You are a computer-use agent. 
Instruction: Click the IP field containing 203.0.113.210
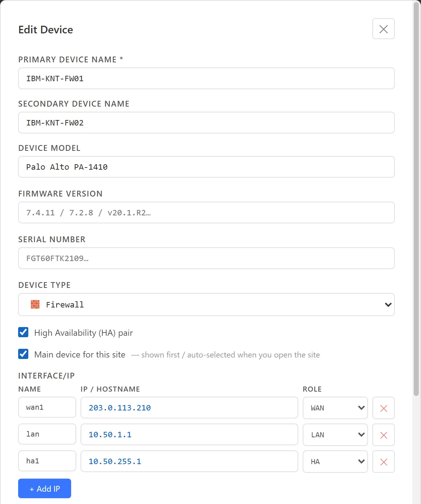pos(189,408)
